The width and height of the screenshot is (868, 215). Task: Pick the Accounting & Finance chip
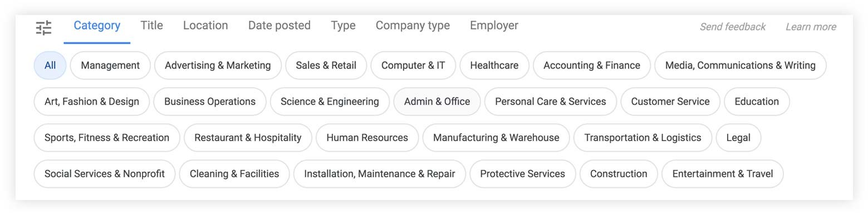[592, 66]
